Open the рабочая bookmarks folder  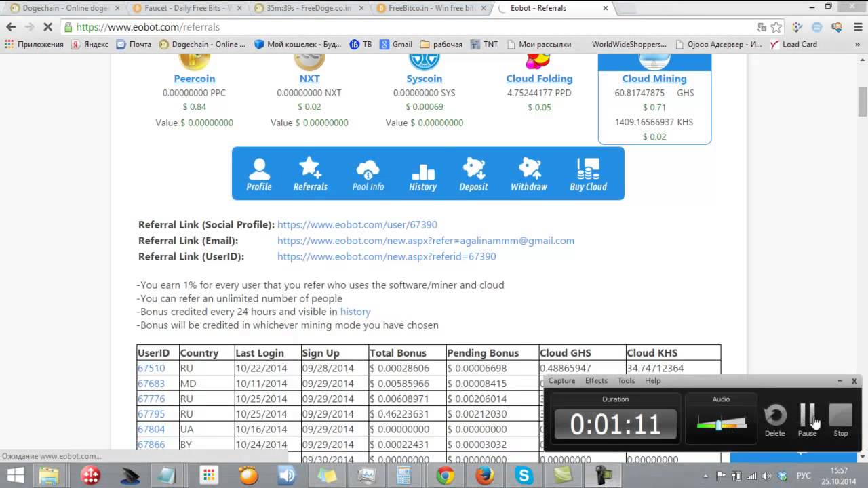click(441, 44)
